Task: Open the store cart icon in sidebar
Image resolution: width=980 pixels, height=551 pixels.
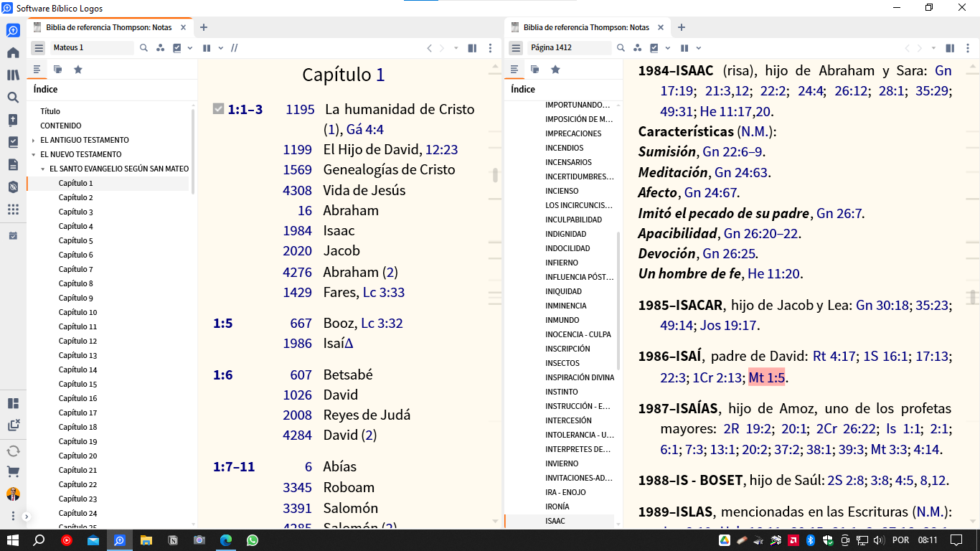Action: (13, 472)
